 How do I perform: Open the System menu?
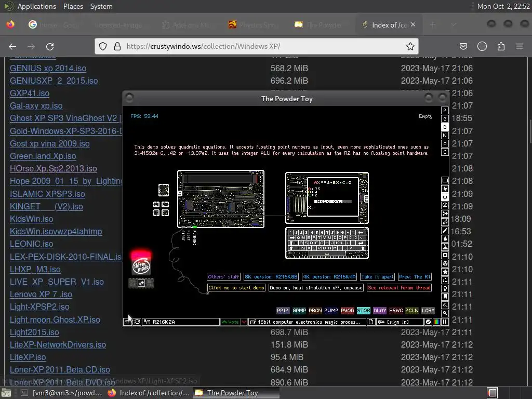click(101, 6)
